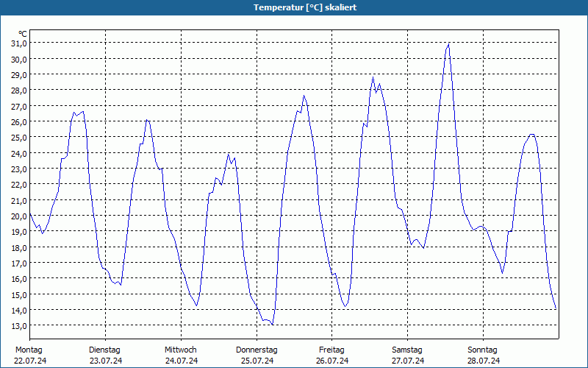Click the date 27.07.24
Image resolution: width=588 pixels, height=368 pixels.
[408, 361]
